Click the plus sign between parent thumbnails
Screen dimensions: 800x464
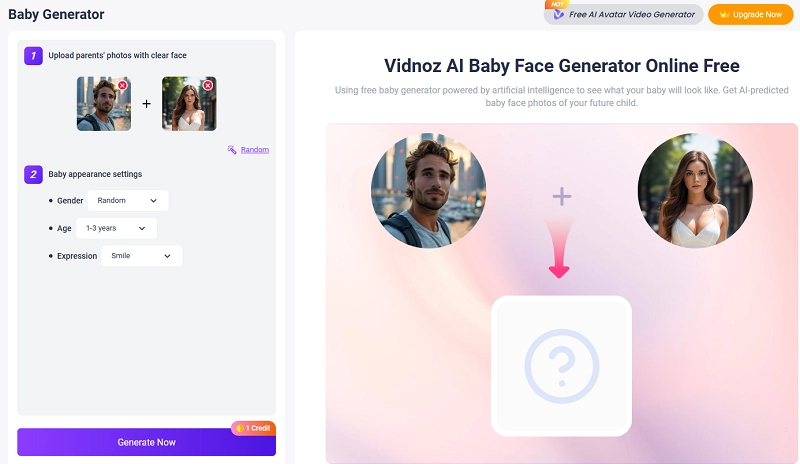coord(146,104)
